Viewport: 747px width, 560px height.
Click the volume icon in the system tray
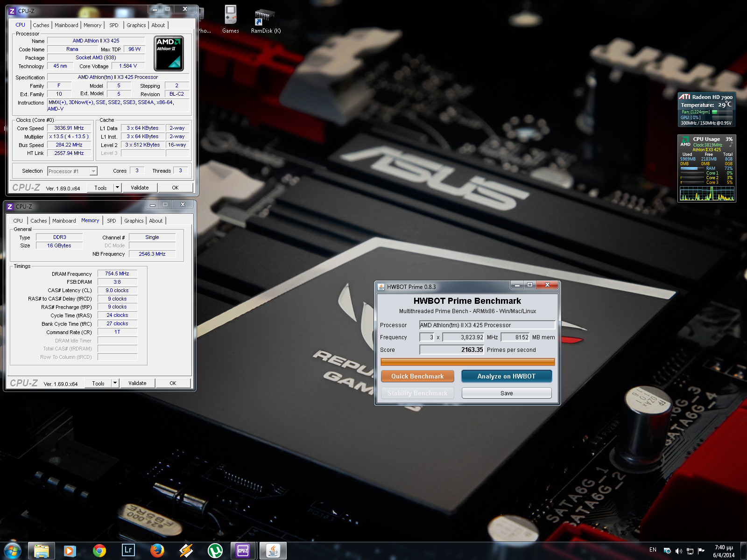[x=679, y=551]
